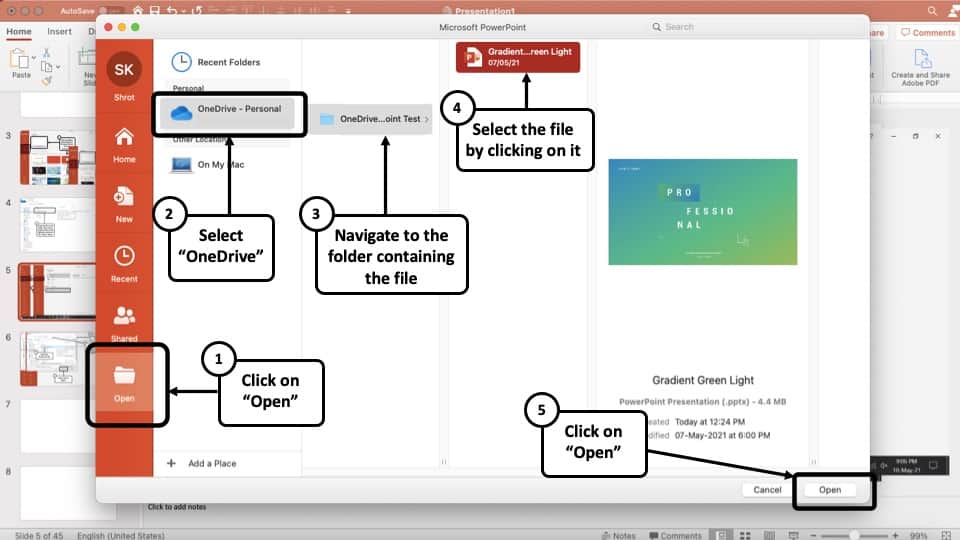Click the Cut scissors icon in ribbon

coord(47,53)
